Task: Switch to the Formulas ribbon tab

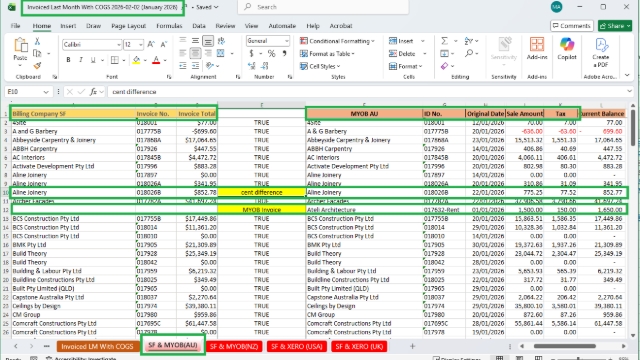Action: pos(169,26)
